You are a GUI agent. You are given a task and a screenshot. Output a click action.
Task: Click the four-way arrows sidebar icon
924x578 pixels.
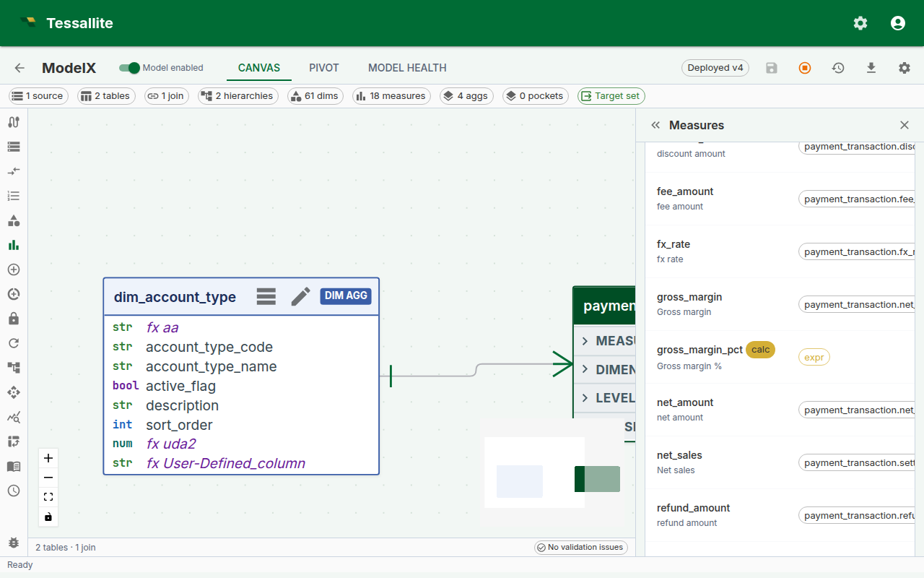pos(13,392)
